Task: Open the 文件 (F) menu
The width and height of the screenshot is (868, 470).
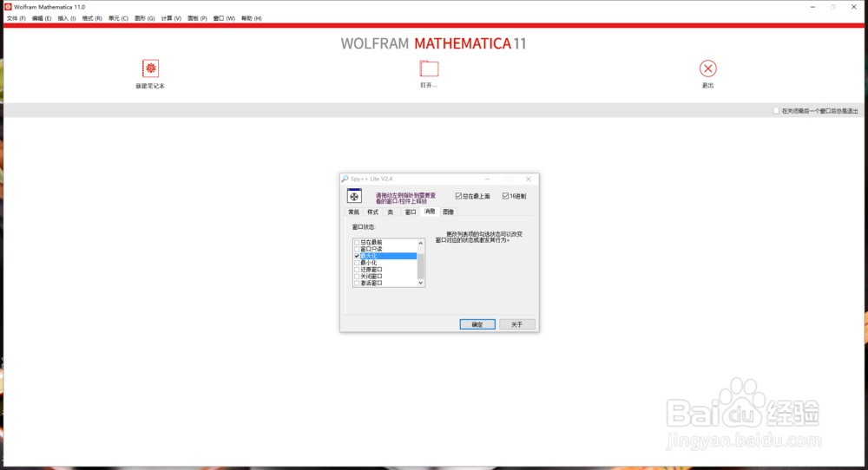Action: 16,18
